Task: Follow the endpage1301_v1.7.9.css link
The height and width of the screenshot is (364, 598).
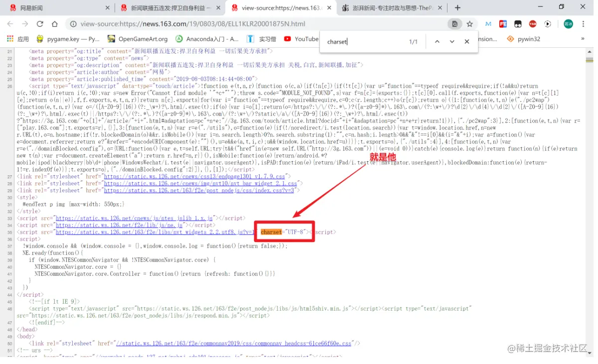Action: click(194, 176)
